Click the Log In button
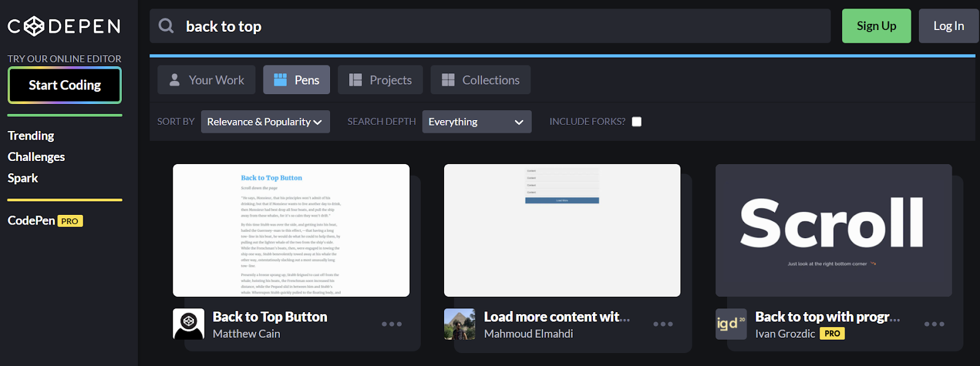This screenshot has height=366, width=980. click(x=948, y=26)
